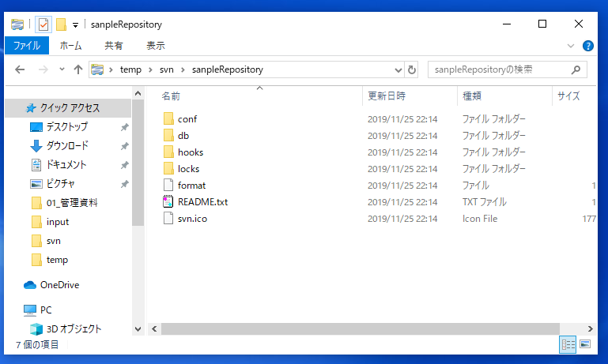Go back with the left arrow

[x=20, y=69]
